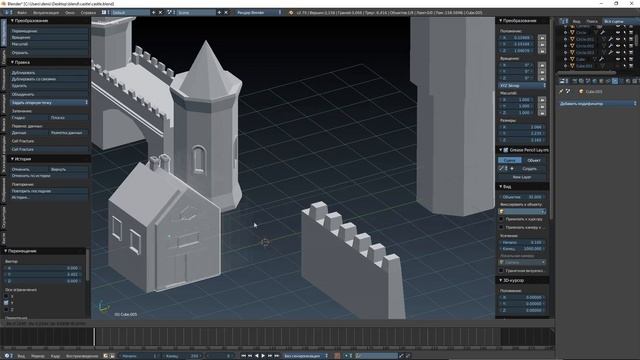This screenshot has width=640, height=360.
Task: Open the timeline Маркер menu
Action: click(38, 356)
